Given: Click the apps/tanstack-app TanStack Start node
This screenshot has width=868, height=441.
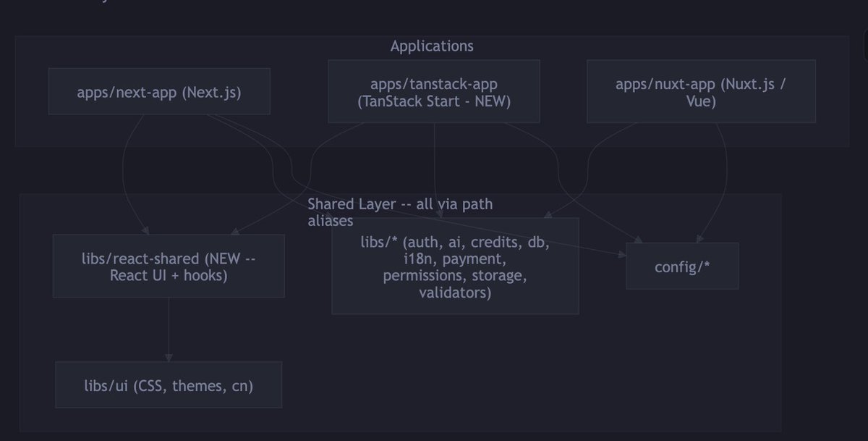Looking at the screenshot, I should coord(434,92).
